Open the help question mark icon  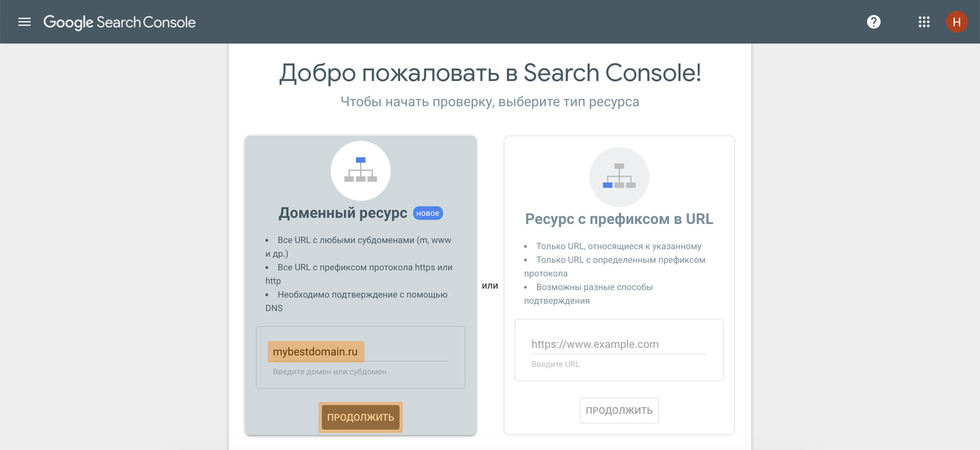874,22
